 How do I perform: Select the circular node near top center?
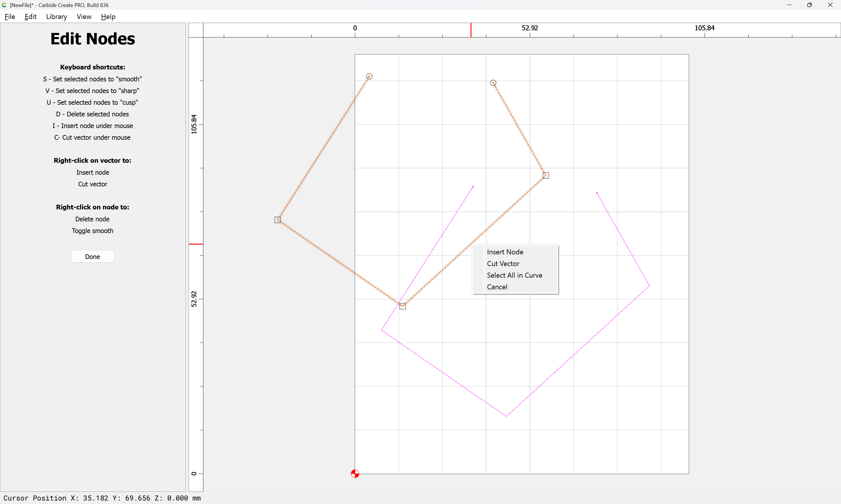(493, 83)
